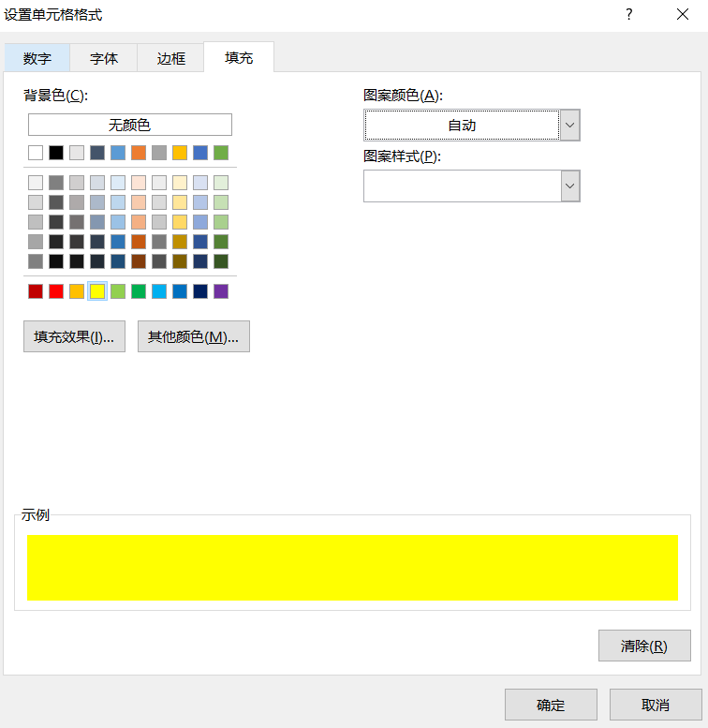Viewport: 708px width, 728px height.
Task: Click the 无颜色 button
Action: pos(130,125)
